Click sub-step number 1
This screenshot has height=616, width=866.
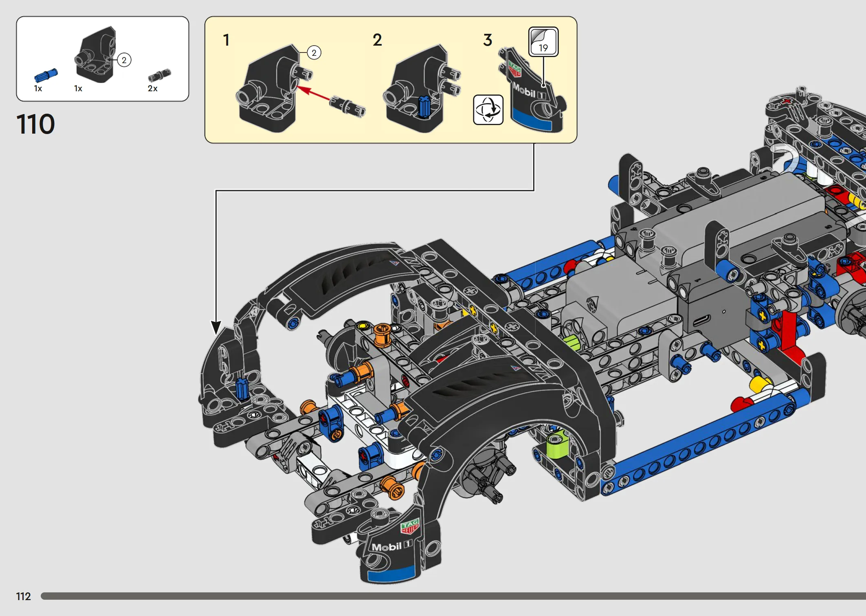tap(226, 40)
